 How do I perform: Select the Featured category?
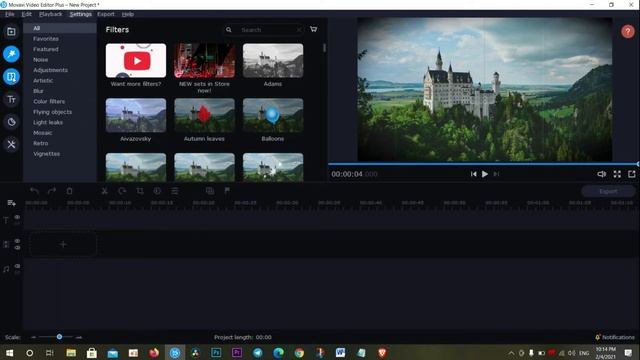[46, 49]
